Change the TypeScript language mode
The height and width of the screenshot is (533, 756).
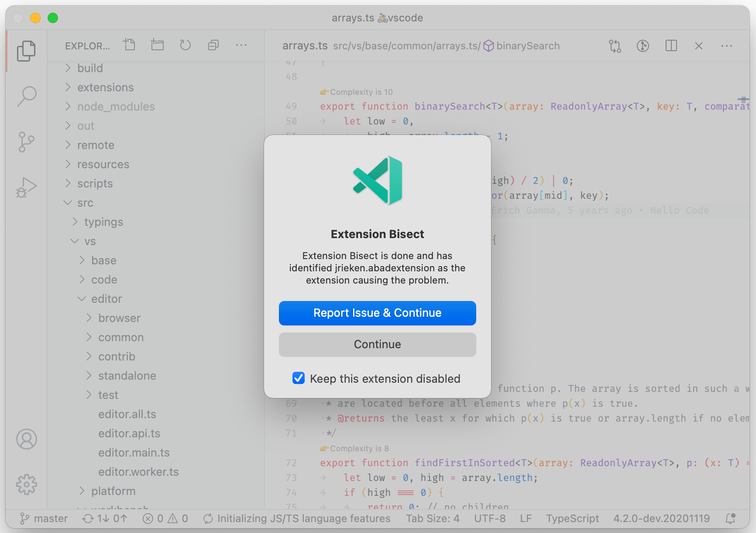(572, 519)
